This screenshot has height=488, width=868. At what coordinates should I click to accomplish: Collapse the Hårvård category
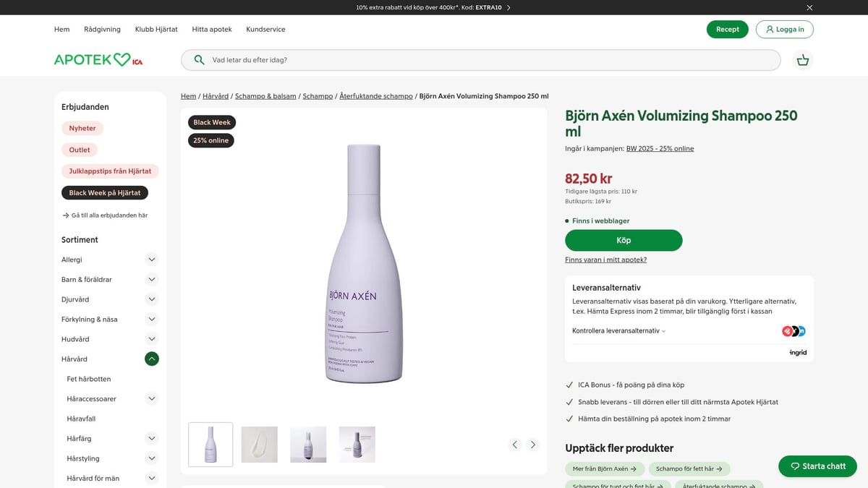[x=151, y=358]
